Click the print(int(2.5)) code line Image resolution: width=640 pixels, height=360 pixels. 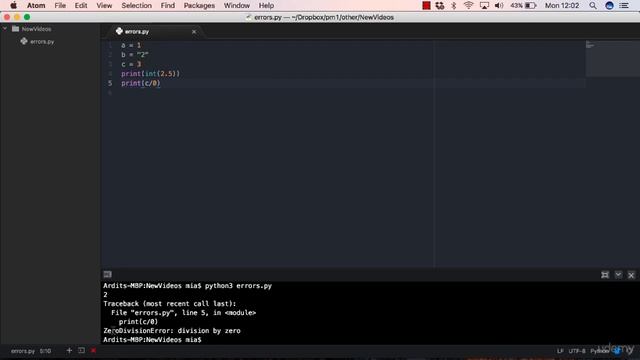click(x=150, y=74)
